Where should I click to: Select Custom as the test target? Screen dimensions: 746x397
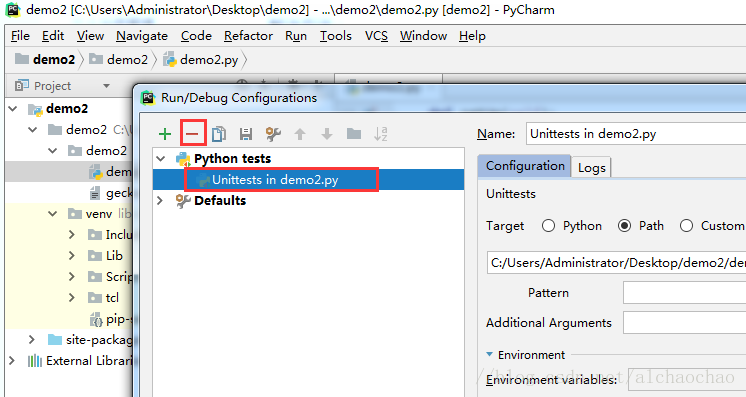(687, 226)
